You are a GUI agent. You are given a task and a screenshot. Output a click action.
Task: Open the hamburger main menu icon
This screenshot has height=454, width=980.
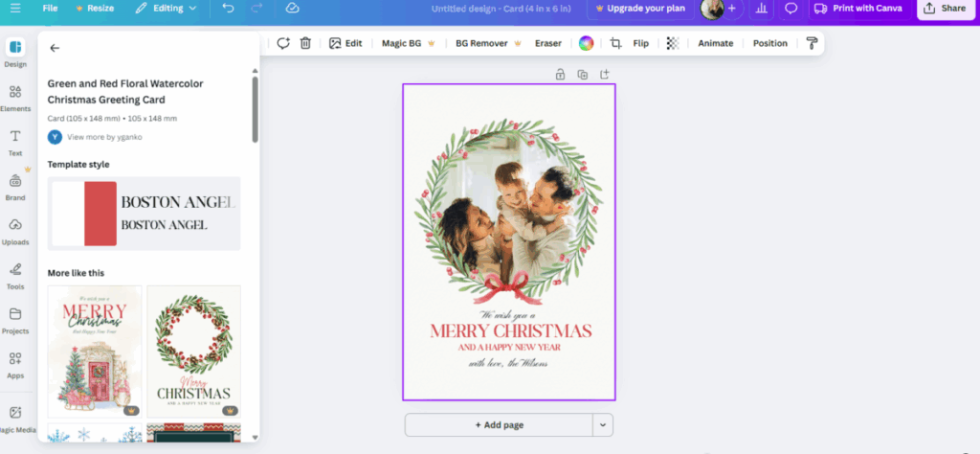point(15,8)
